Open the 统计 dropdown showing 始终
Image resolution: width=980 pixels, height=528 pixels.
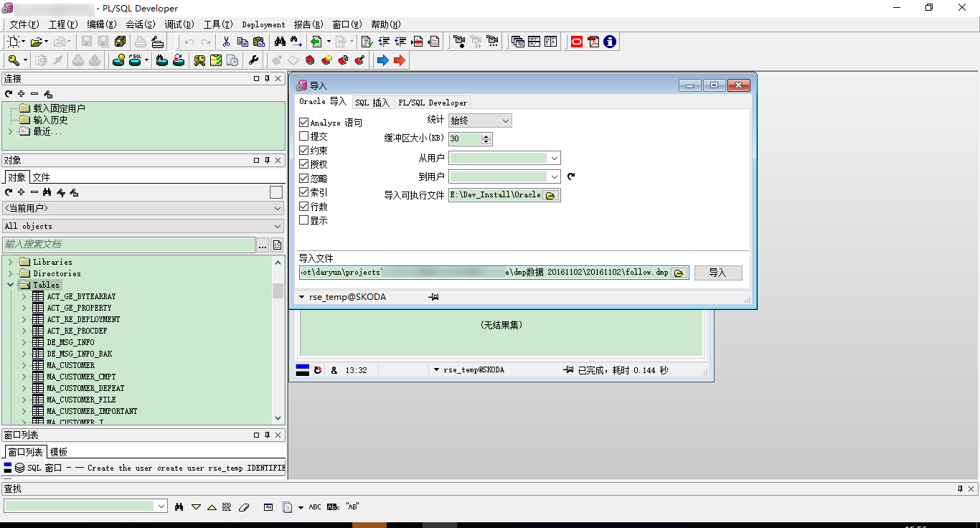click(480, 121)
